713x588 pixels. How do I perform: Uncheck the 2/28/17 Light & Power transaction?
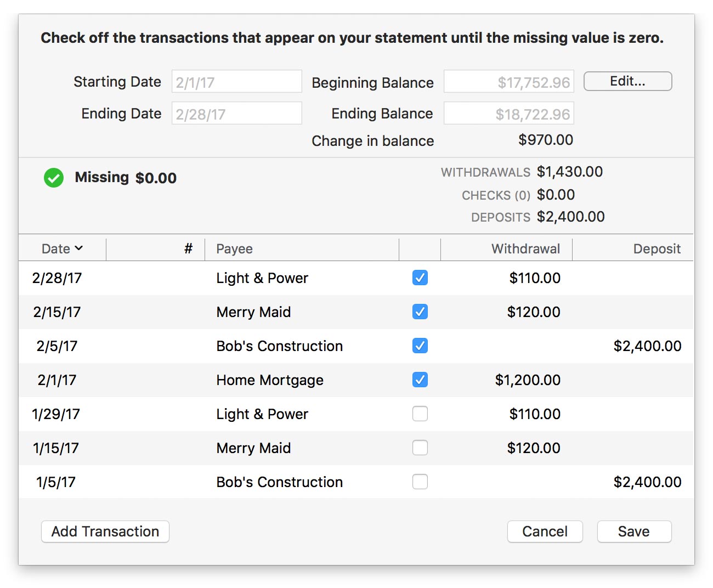pyautogui.click(x=420, y=278)
